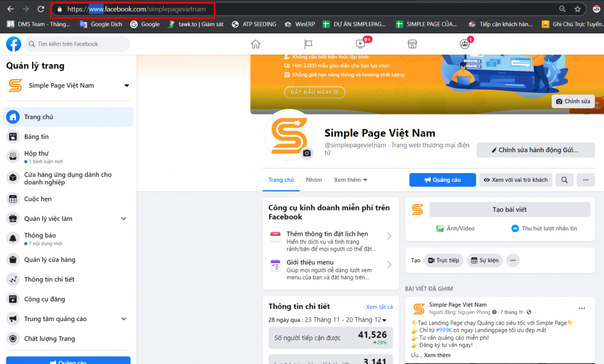Open page search using the magnifier button

pos(564,180)
